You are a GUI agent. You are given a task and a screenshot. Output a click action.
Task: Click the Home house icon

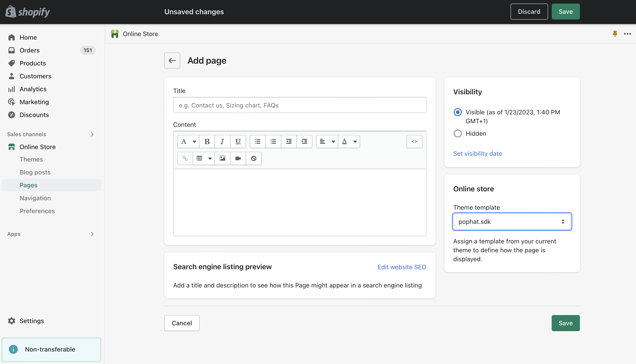pyautogui.click(x=12, y=38)
